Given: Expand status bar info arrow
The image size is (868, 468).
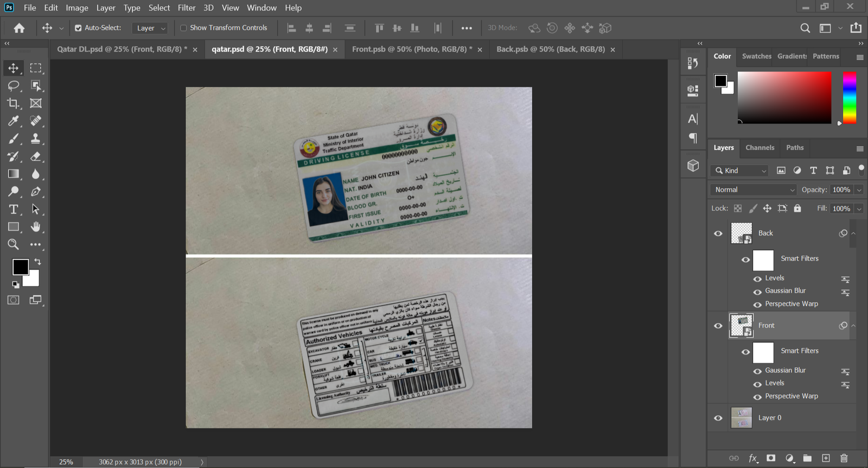Looking at the screenshot, I should 202,462.
